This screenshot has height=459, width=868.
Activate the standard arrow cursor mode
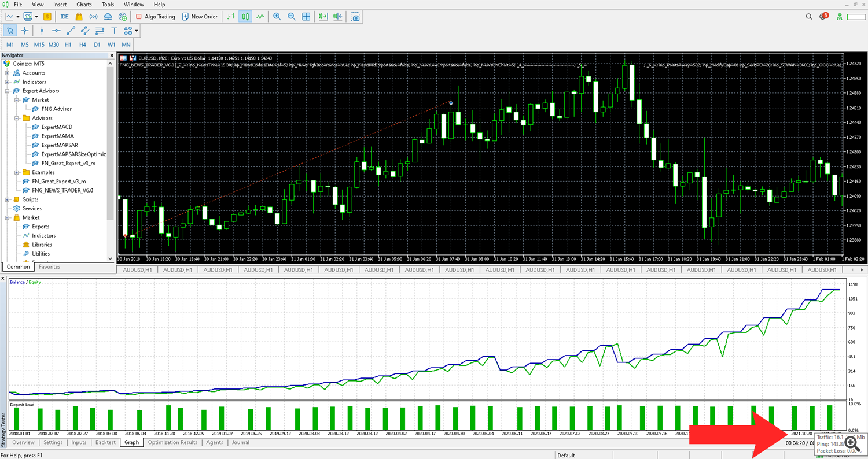(10, 31)
